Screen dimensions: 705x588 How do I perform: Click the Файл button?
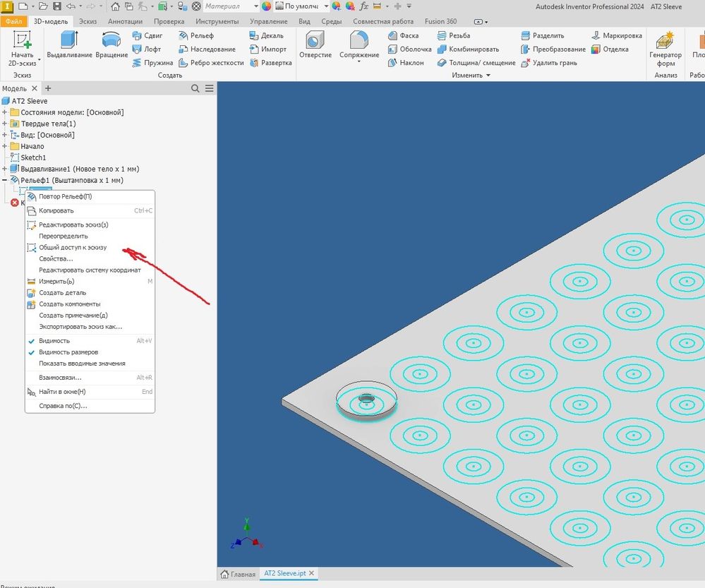click(13, 21)
